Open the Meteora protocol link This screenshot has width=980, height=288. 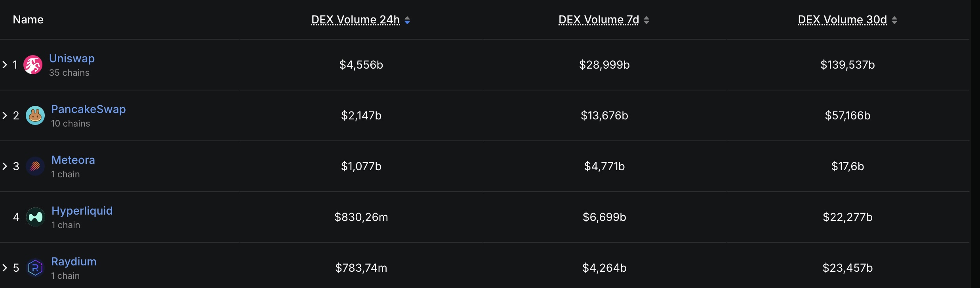[x=73, y=160]
